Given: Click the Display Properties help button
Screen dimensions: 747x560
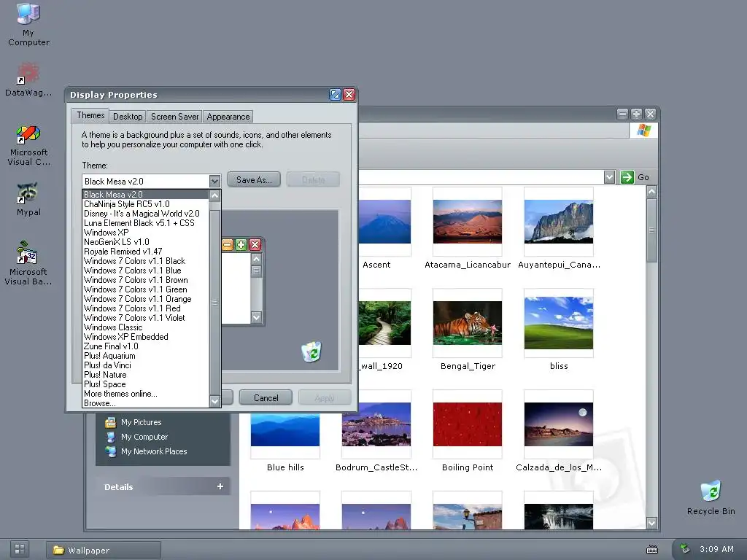Looking at the screenshot, I should (x=336, y=95).
